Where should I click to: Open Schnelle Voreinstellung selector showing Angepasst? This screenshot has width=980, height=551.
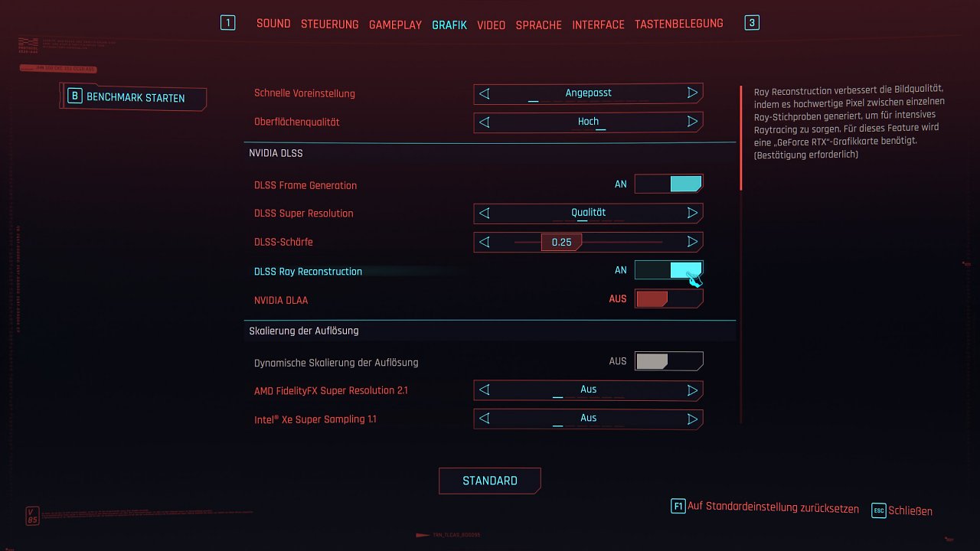click(x=588, y=93)
